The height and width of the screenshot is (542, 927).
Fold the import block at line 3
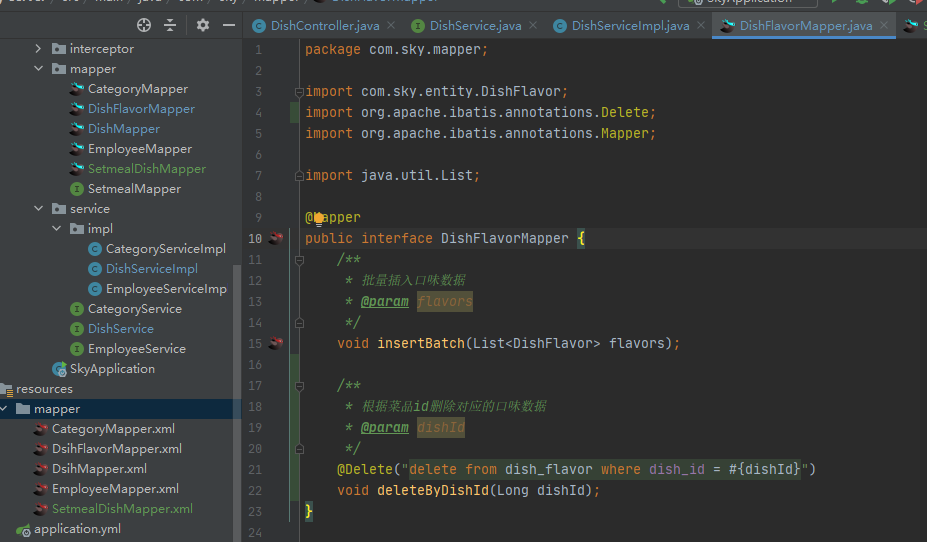pyautogui.click(x=298, y=92)
